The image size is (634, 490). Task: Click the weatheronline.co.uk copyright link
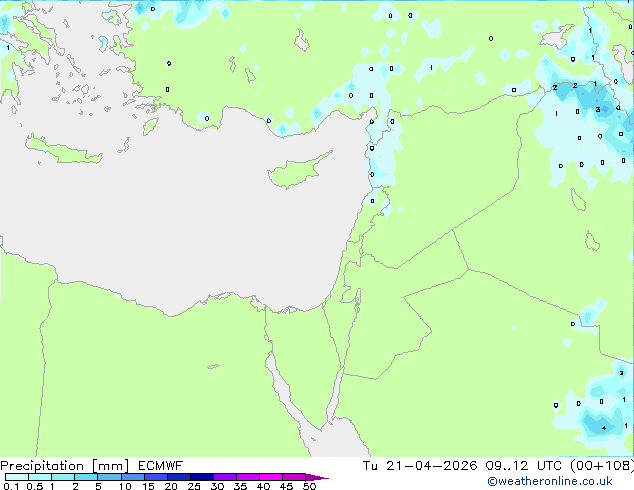pos(549,481)
